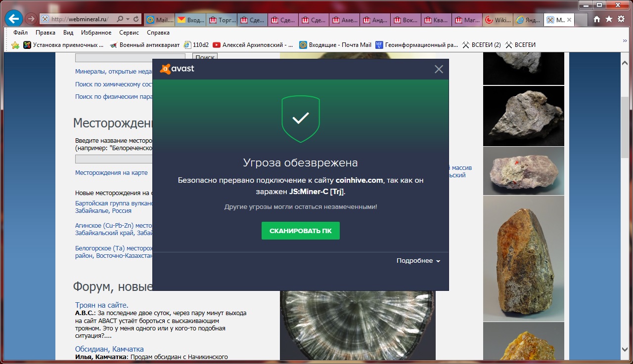Close the Avast popup with X
The height and width of the screenshot is (364, 633).
click(x=439, y=69)
